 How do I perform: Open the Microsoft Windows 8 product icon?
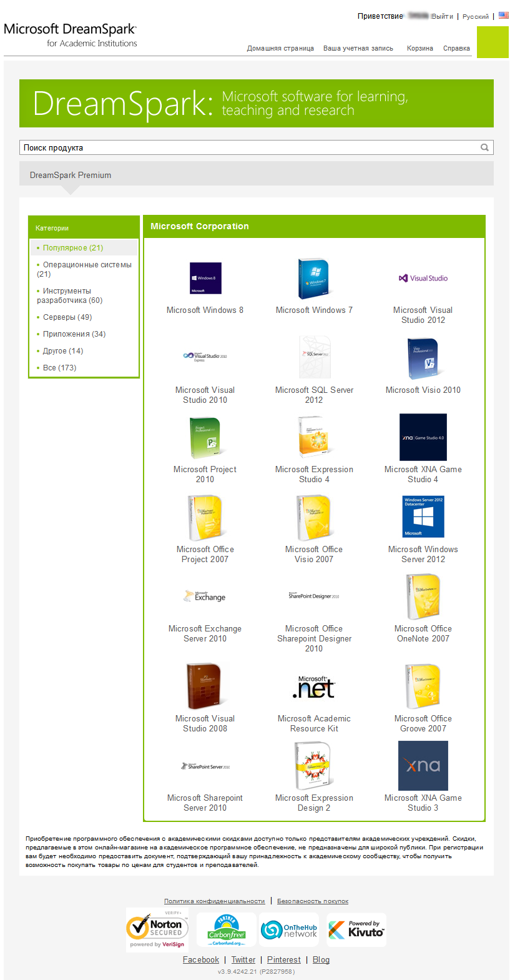205,278
